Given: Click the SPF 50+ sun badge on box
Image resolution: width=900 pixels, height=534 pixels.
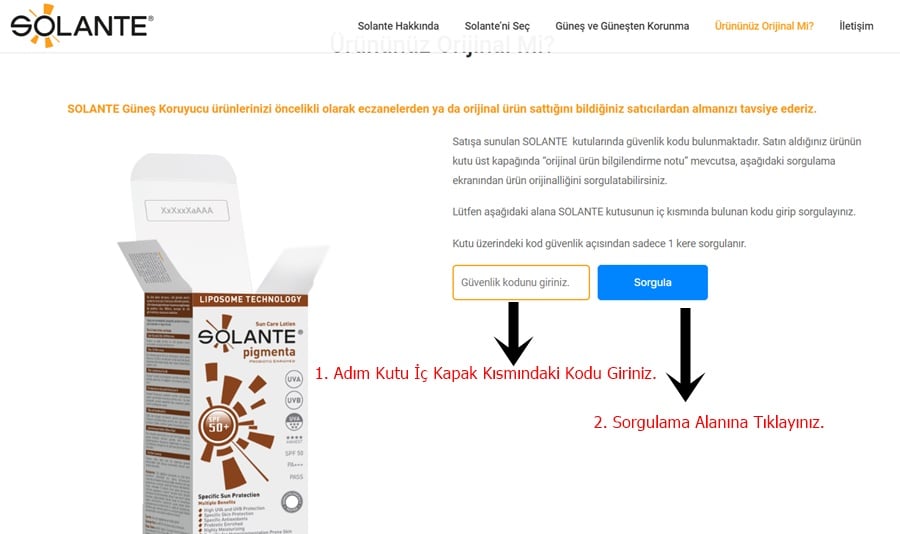Looking at the screenshot, I should pyautogui.click(x=219, y=426).
